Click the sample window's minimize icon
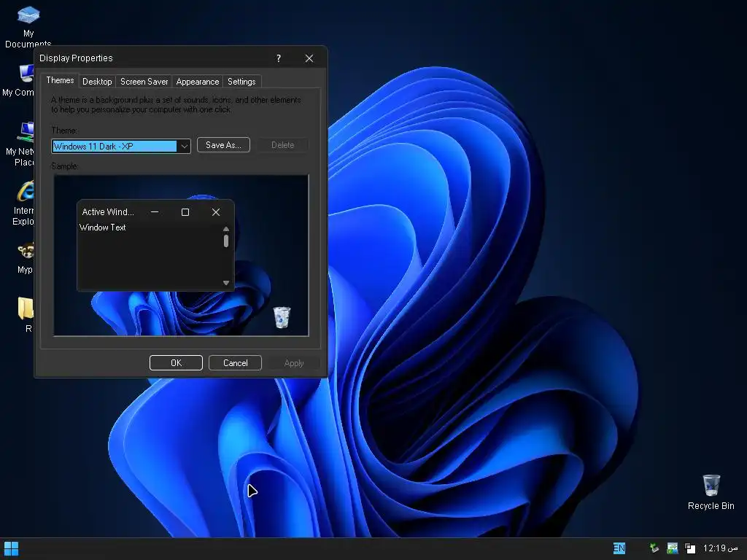 (155, 212)
